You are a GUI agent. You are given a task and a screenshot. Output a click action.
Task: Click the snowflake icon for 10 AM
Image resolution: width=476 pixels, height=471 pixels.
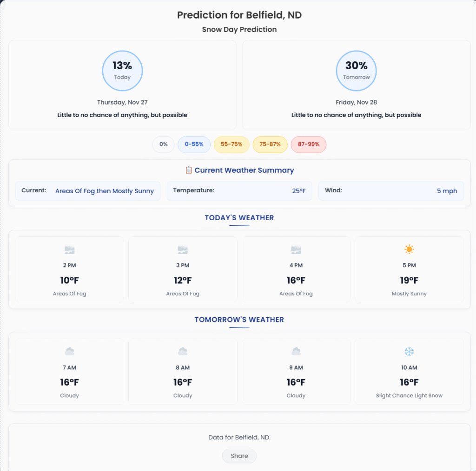pos(409,352)
